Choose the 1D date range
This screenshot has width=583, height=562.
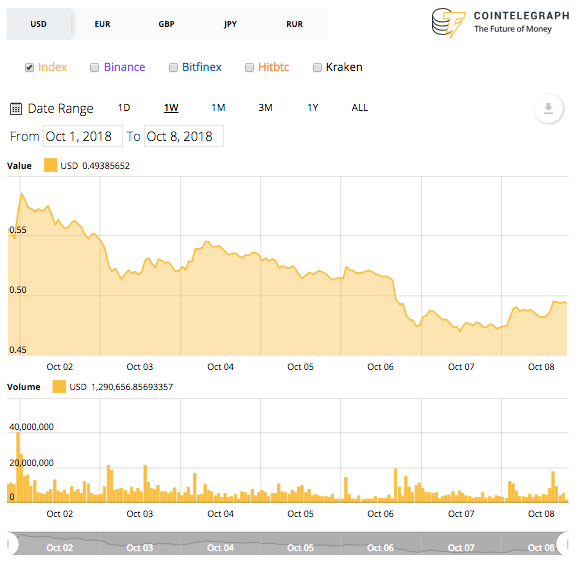point(124,108)
